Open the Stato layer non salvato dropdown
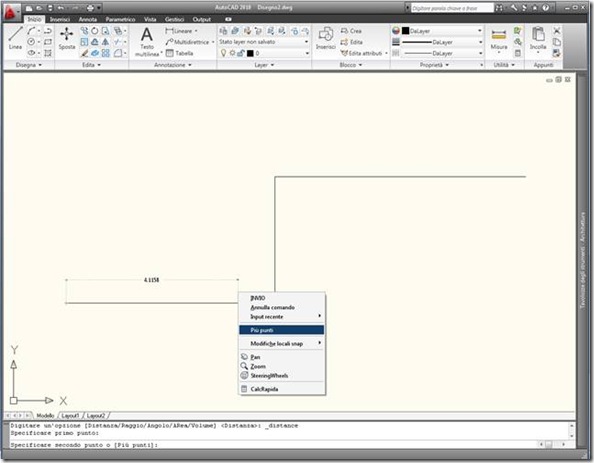594x463 pixels. coord(264,42)
